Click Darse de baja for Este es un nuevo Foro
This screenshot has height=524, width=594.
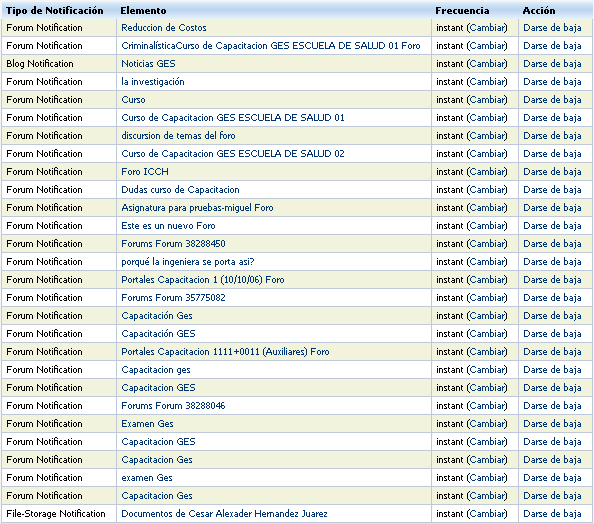pyautogui.click(x=552, y=226)
